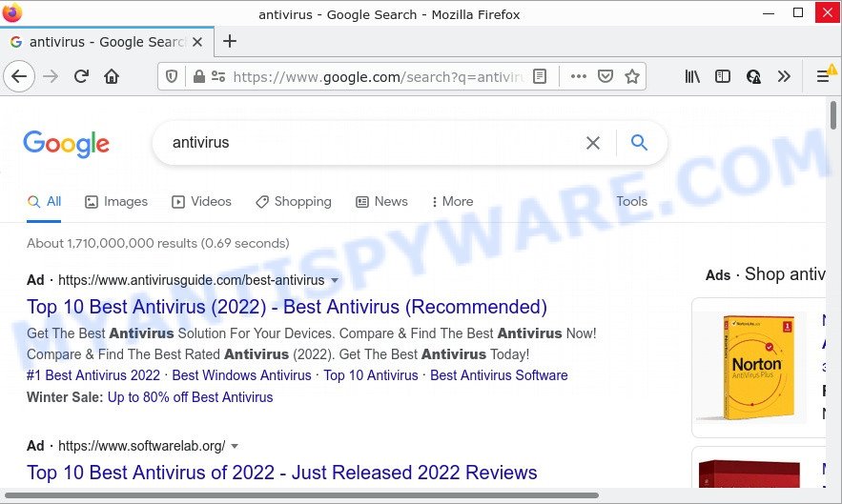Click the red antivirus product box thumbnail
The height and width of the screenshot is (504, 842).
pos(750,474)
